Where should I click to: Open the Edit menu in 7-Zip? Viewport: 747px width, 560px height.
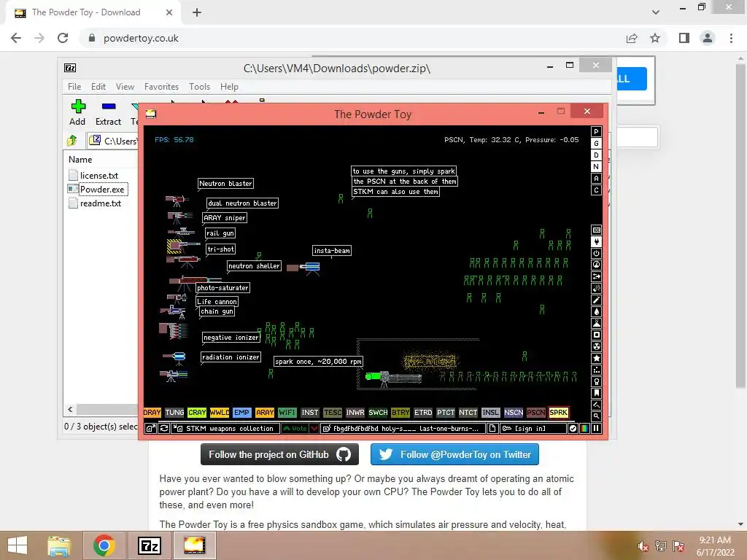point(98,87)
